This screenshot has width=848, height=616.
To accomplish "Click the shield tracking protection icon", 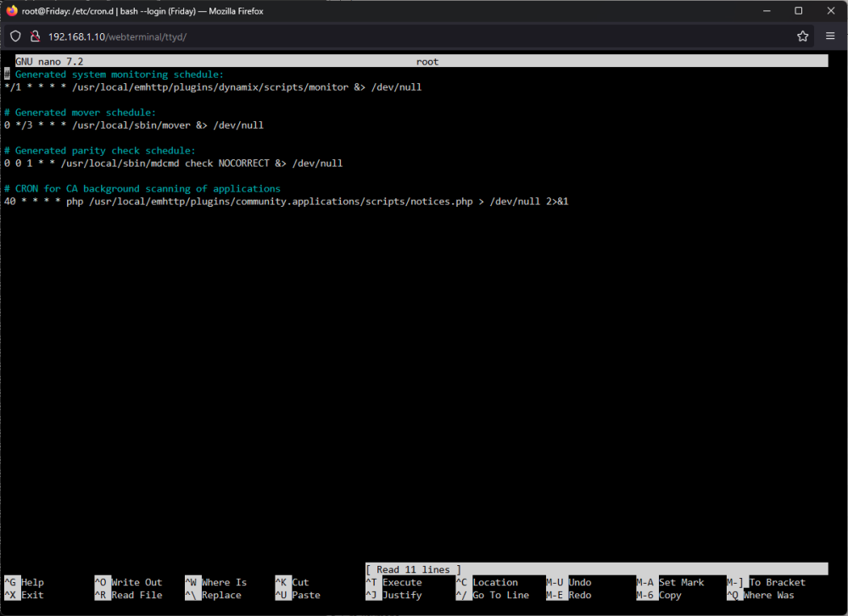I will coord(15,36).
